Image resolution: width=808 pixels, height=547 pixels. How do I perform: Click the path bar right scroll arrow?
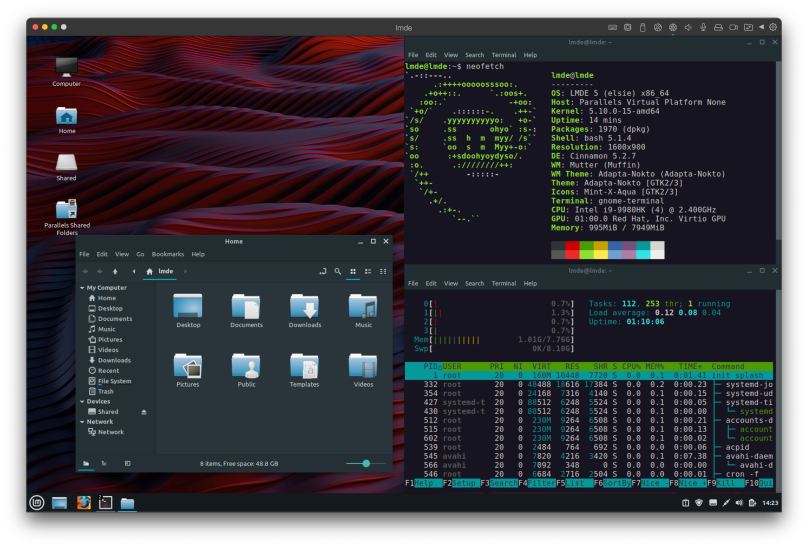click(186, 271)
